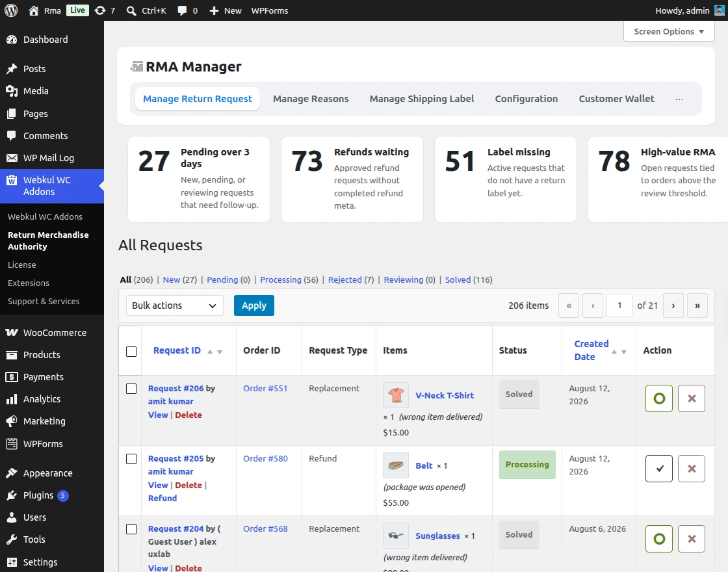This screenshot has height=572, width=728.
Task: Click Refund link under Request #205
Action: pos(162,498)
